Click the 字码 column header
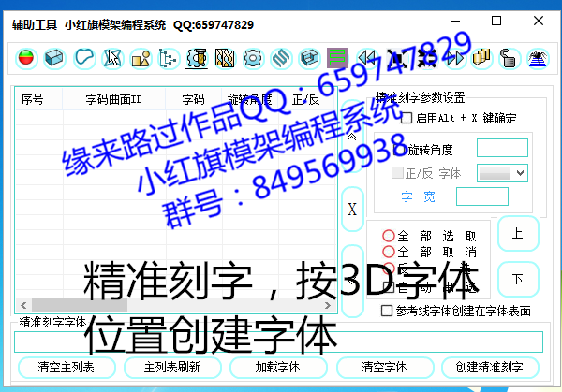 (x=193, y=99)
